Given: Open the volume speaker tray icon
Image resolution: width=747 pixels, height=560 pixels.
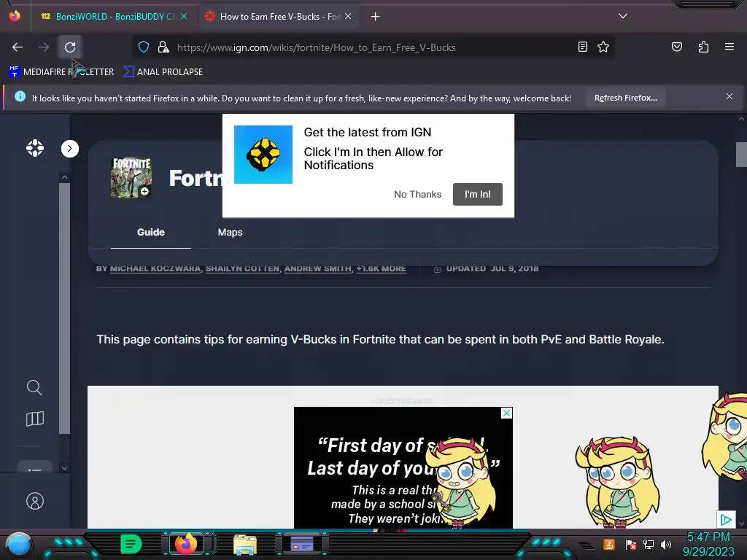Looking at the screenshot, I should pos(666,544).
